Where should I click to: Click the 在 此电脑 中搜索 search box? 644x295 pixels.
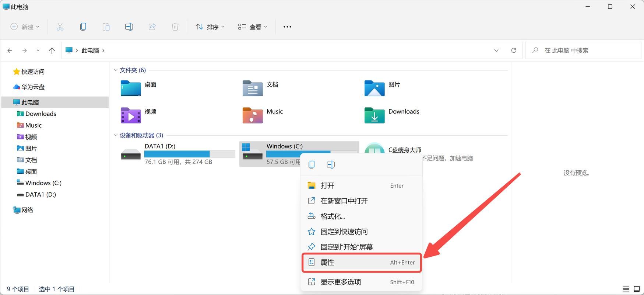point(583,51)
